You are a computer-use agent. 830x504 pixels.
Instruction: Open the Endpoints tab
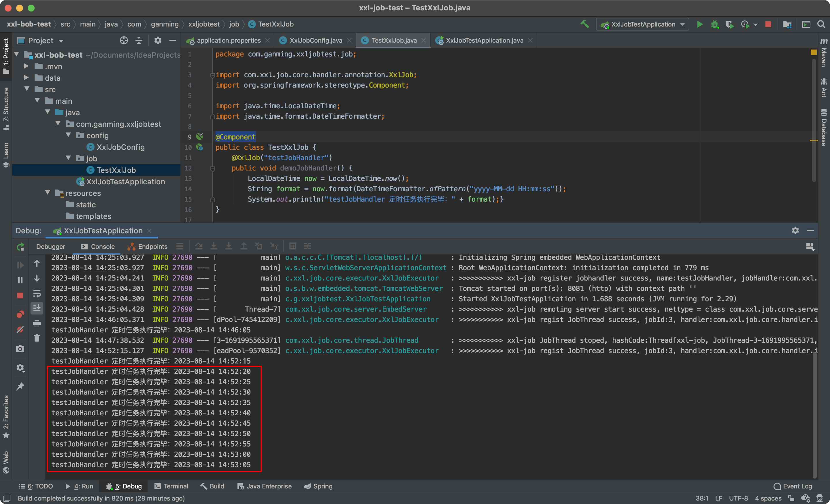point(147,247)
